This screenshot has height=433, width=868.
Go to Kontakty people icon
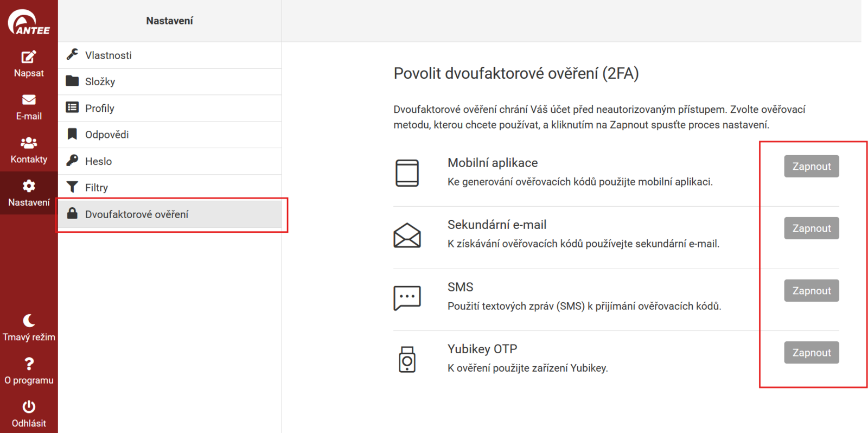[29, 143]
